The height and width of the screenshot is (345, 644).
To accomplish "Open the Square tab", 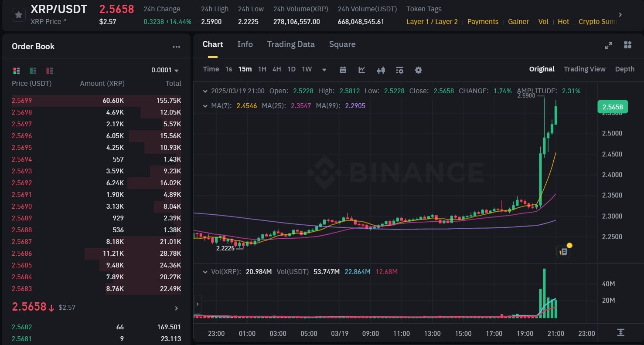I will click(342, 44).
